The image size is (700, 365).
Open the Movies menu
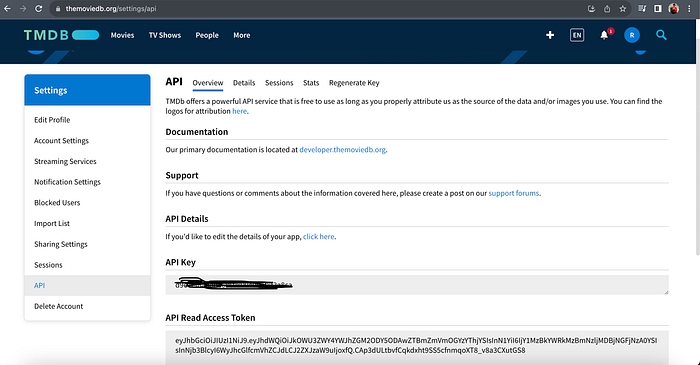click(122, 35)
